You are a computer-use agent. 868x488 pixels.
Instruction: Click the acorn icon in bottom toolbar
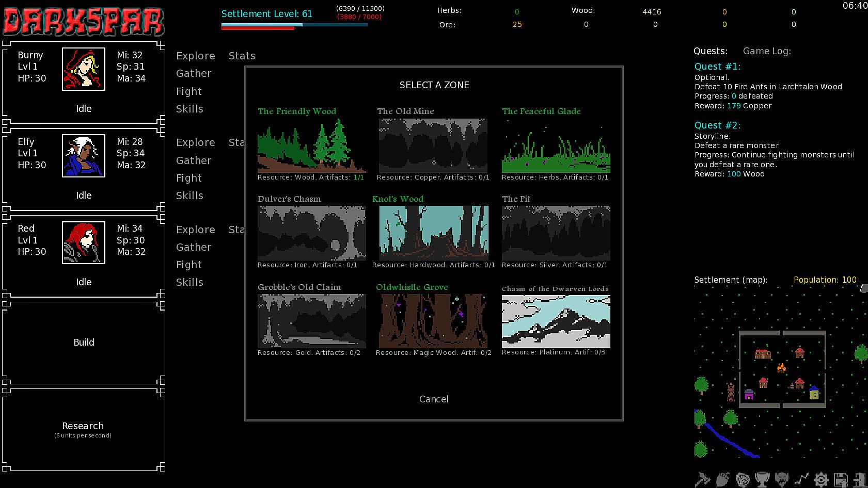click(x=723, y=479)
